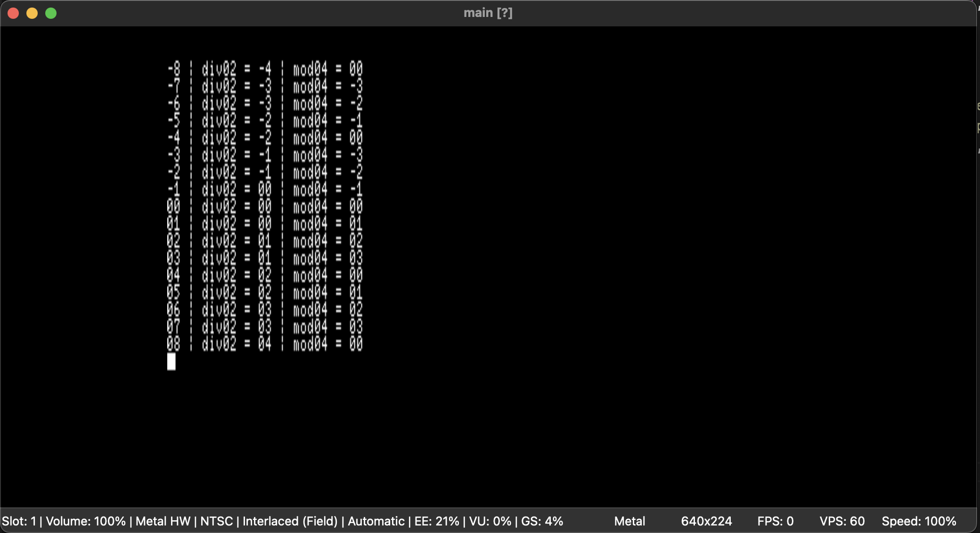Click the 'VPS: 60' counter
980x533 pixels.
tap(842, 521)
